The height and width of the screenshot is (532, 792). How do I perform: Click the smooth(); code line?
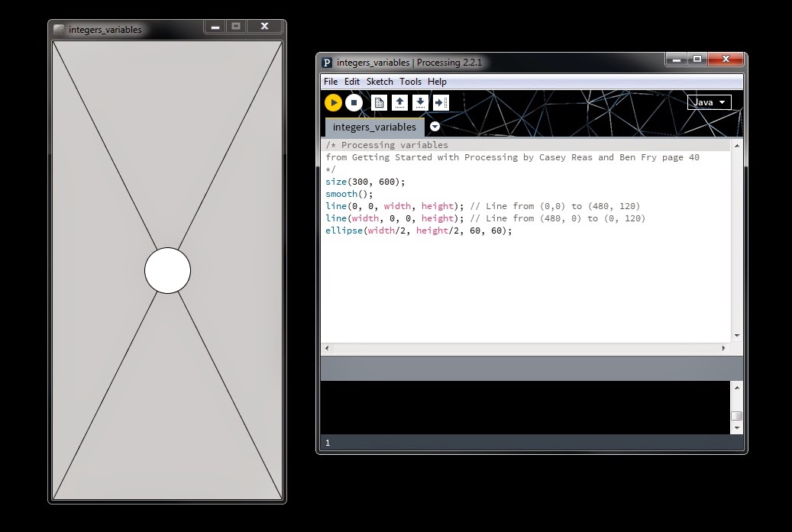[x=349, y=194]
